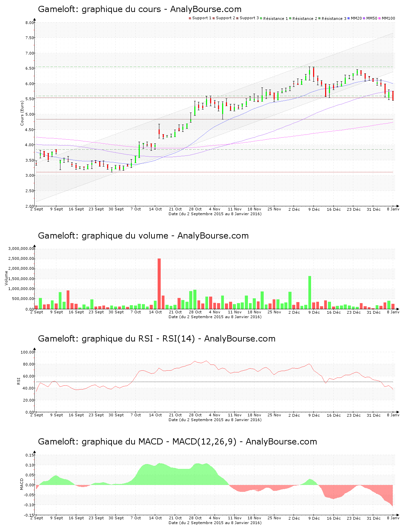The image size is (412, 532).
Task: Select the Support 2 legend label
Action: 226,18
